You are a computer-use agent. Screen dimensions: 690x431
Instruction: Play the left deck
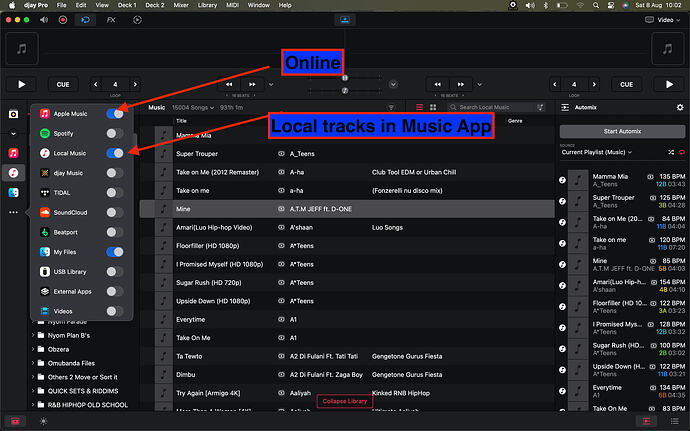[22, 85]
